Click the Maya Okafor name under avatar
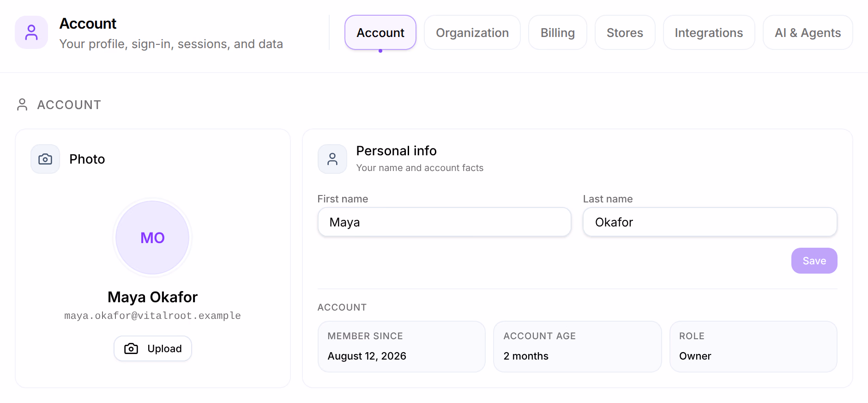 click(153, 297)
